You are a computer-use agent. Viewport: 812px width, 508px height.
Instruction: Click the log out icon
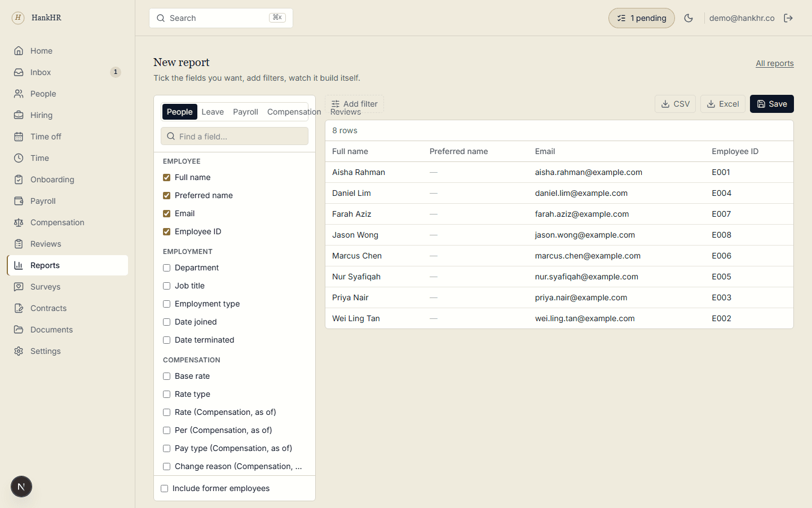pyautogui.click(x=788, y=18)
